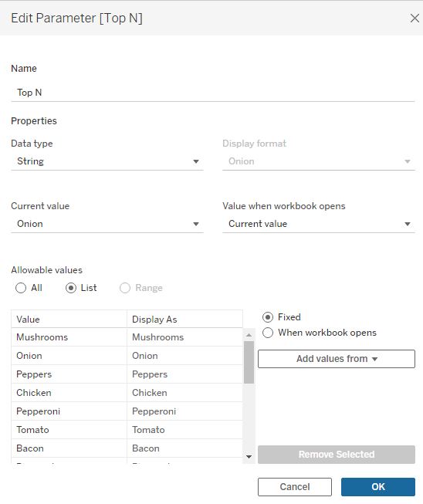Click the Cancel button
423x504 pixels.
(x=295, y=487)
